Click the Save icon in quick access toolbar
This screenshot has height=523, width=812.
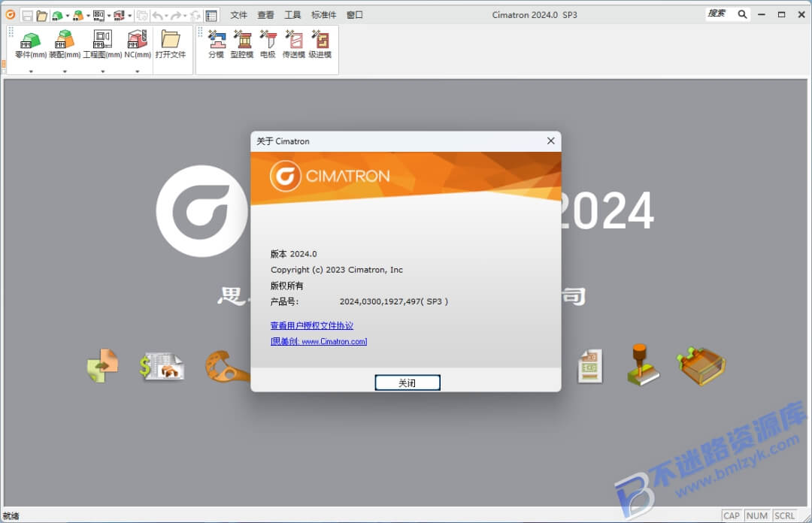(x=28, y=16)
